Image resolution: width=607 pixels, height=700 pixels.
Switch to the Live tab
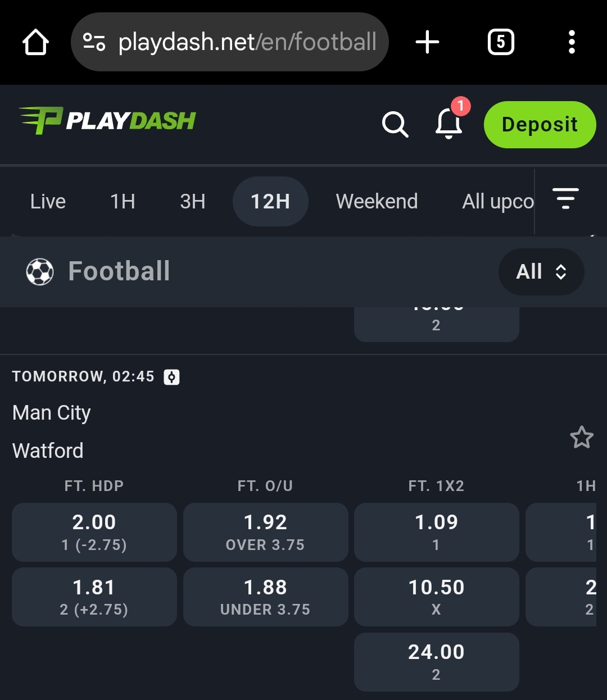pyautogui.click(x=48, y=202)
